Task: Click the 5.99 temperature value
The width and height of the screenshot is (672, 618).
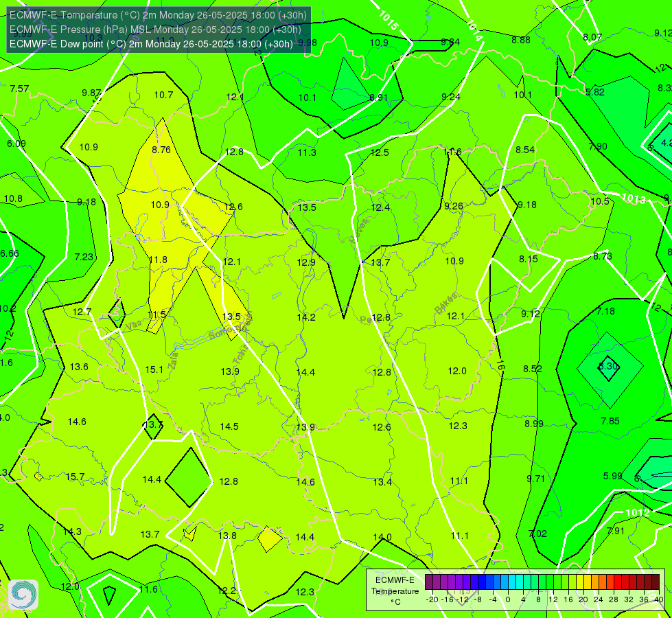Action: [x=613, y=476]
